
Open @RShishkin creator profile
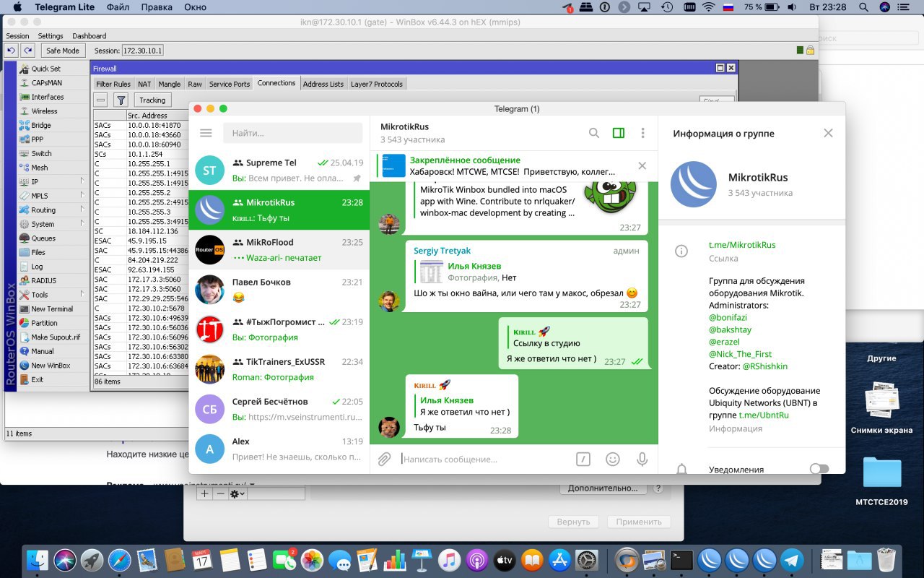tap(764, 366)
